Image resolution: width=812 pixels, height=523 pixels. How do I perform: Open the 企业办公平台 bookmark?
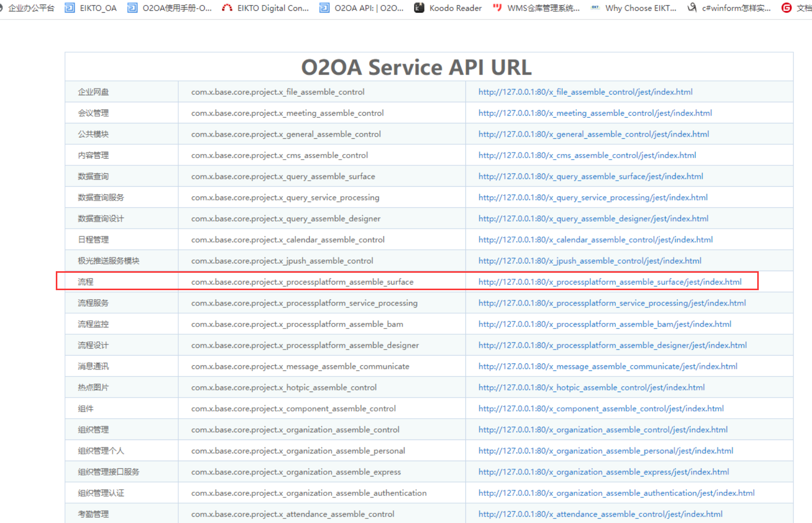(31, 8)
